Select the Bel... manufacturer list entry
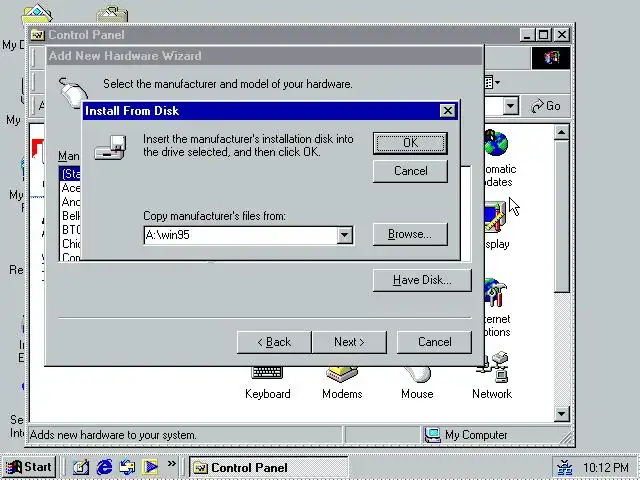This screenshot has width=640, height=480. point(71,216)
